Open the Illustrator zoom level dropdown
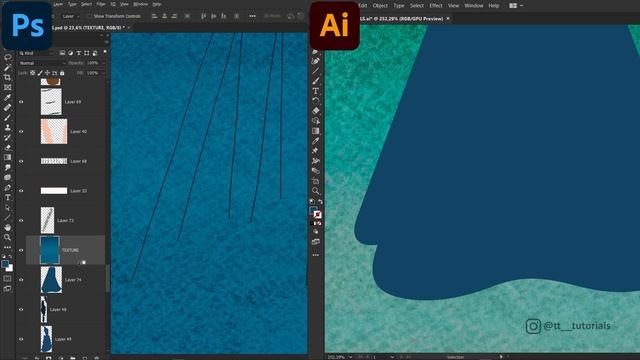The width and height of the screenshot is (640, 360). tap(350, 357)
